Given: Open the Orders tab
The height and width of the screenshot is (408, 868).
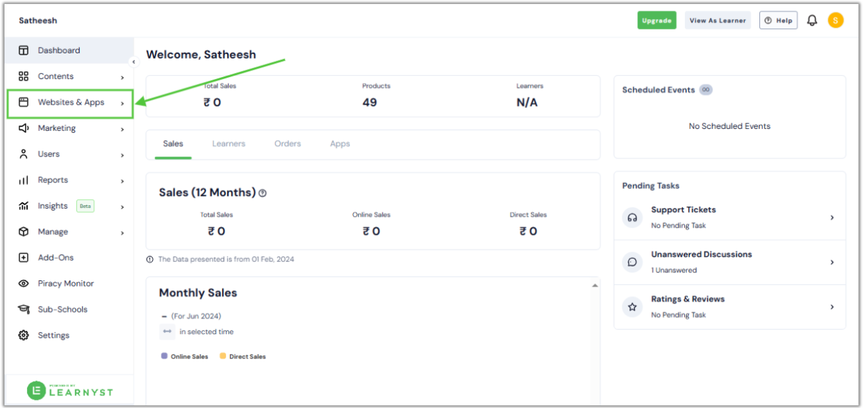Looking at the screenshot, I should [287, 143].
